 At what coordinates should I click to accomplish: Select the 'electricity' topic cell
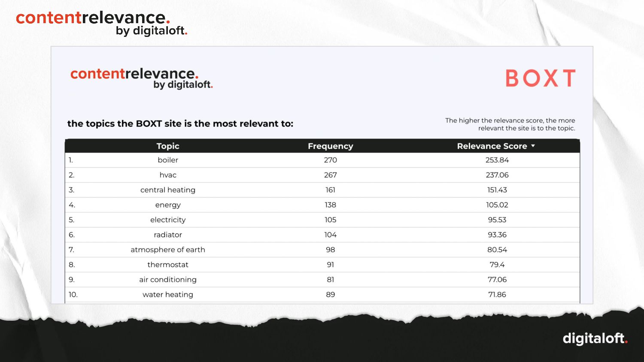tap(168, 220)
